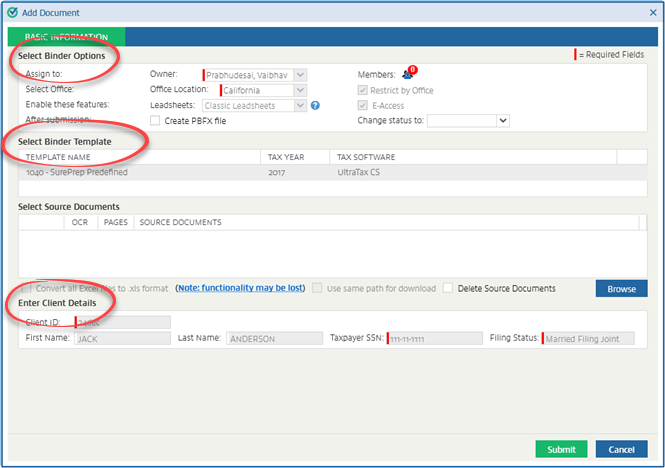Viewport: 665px width, 468px height.
Task: Open the 'functionality may be lost' note link
Action: (240, 289)
